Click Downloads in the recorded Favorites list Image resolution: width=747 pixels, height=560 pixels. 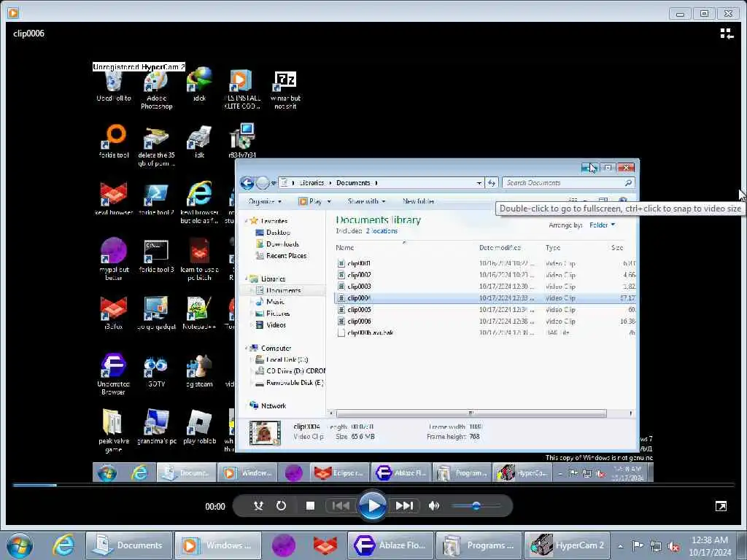click(282, 244)
